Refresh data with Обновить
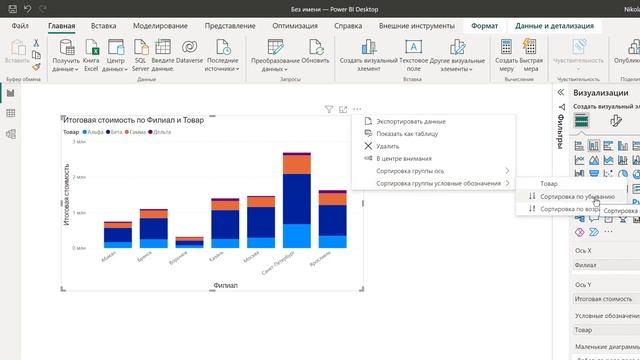 click(x=315, y=51)
